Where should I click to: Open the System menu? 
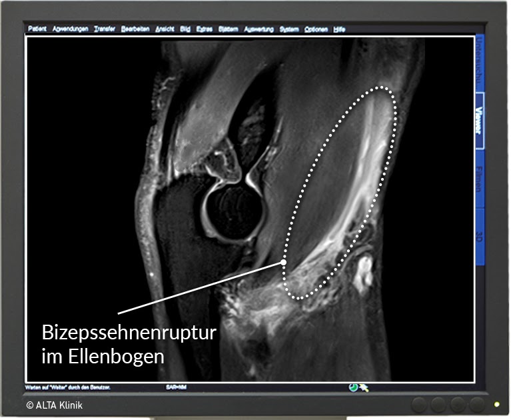tap(289, 29)
